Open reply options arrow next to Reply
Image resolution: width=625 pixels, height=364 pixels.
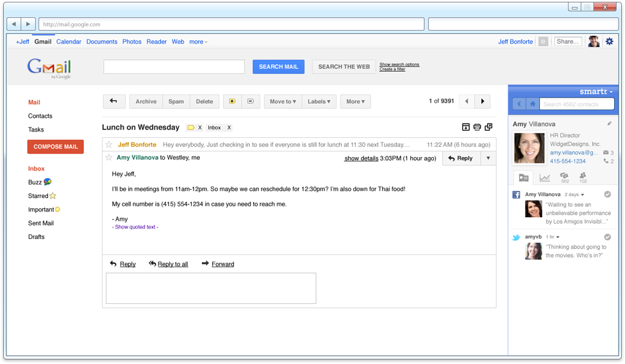tap(488, 158)
